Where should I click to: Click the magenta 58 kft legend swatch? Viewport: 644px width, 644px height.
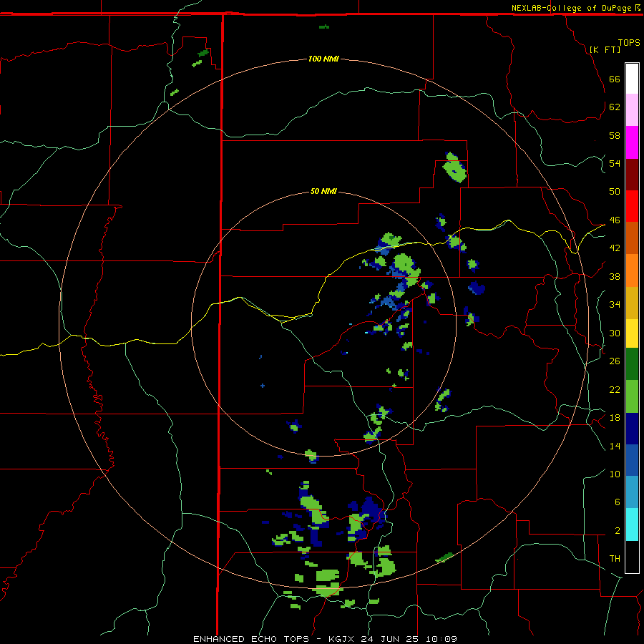(632, 142)
